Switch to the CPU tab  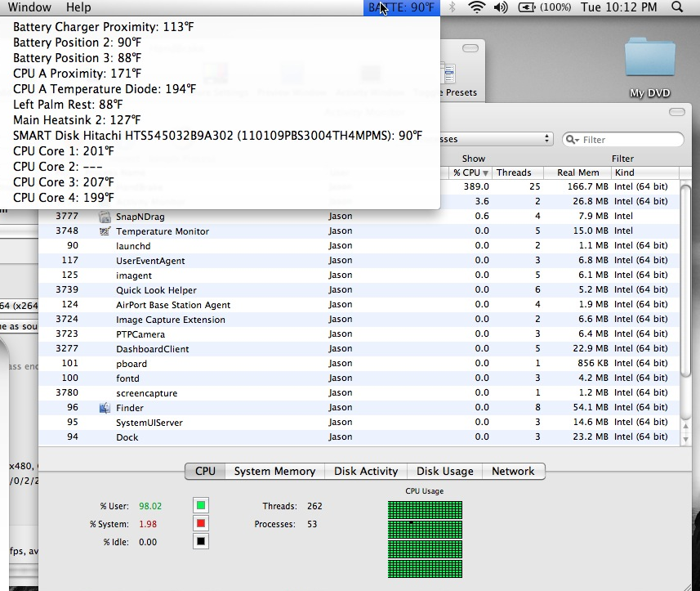click(205, 472)
